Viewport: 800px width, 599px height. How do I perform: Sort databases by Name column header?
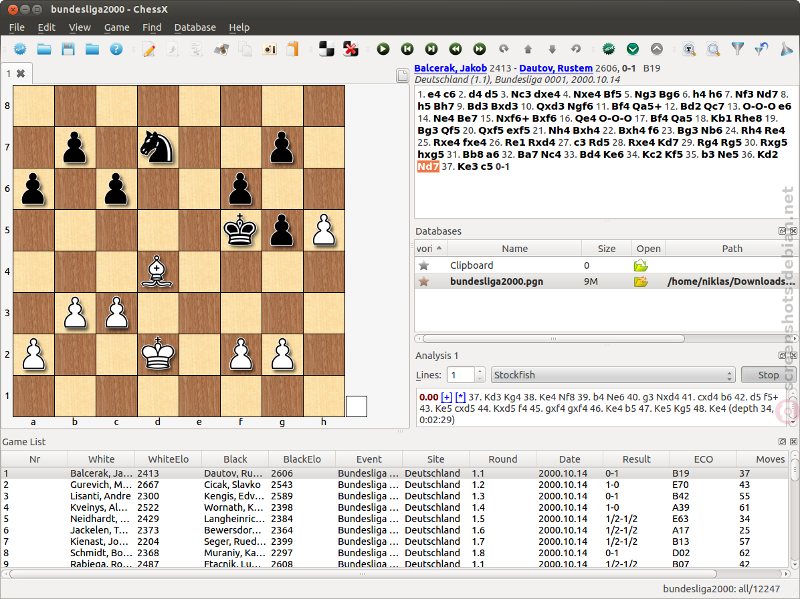point(514,248)
